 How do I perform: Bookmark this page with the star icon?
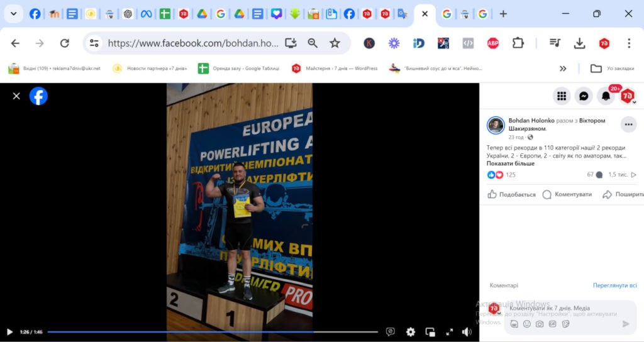335,43
